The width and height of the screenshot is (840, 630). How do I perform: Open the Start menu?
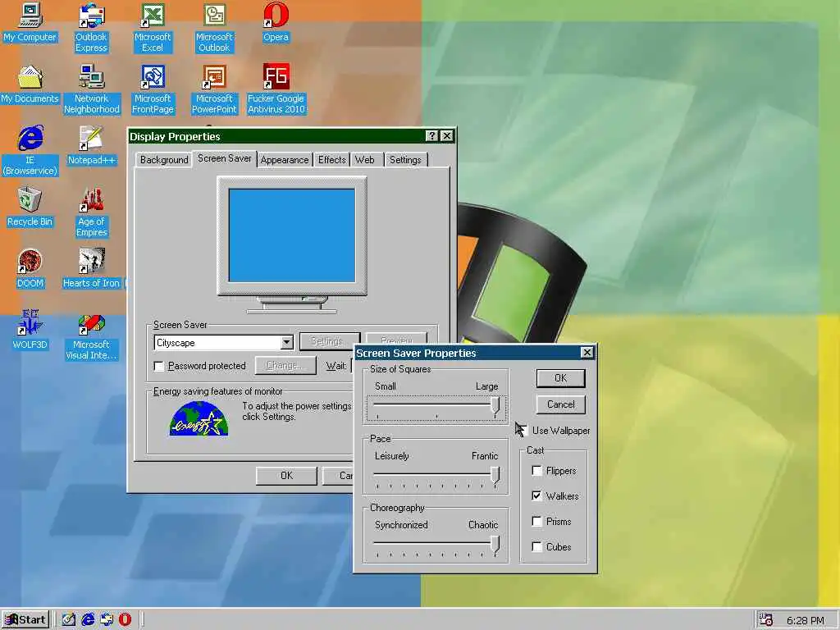click(x=25, y=620)
